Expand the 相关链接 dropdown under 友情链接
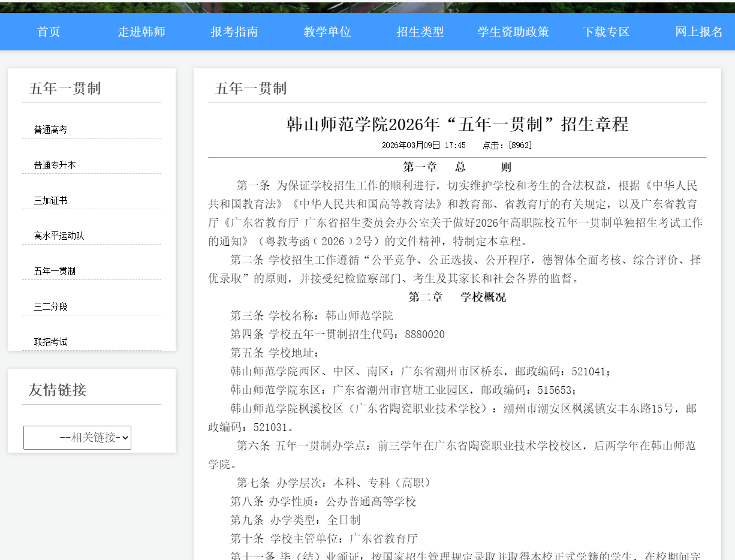Image resolution: width=735 pixels, height=560 pixels. click(x=77, y=437)
